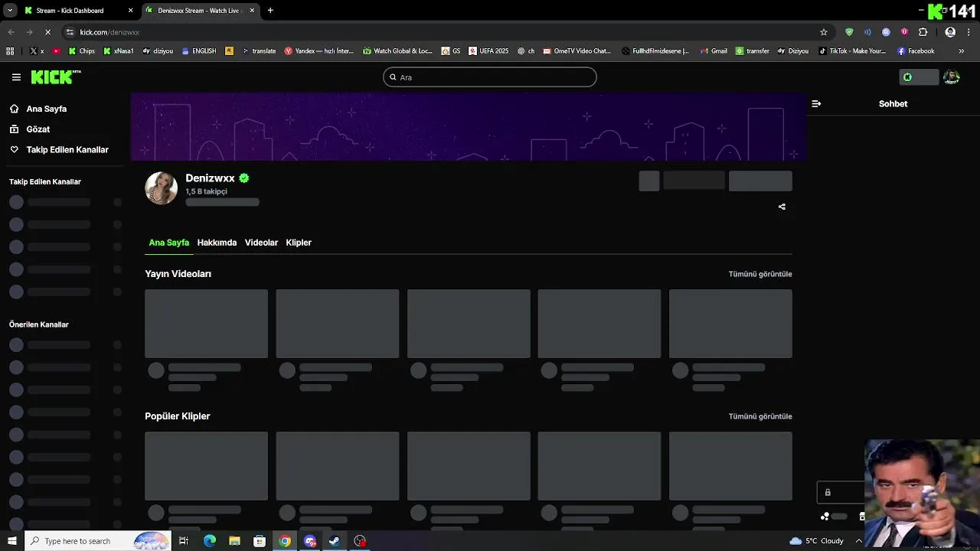Share the channel via share icon
This screenshot has width=980, height=551.
click(782, 207)
